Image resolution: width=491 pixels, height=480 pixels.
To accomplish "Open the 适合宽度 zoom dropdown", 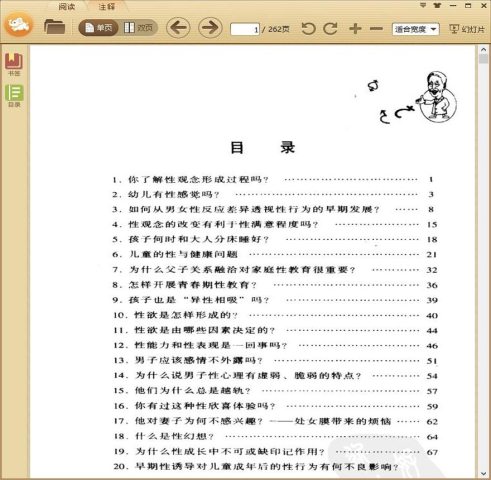I will pos(416,29).
